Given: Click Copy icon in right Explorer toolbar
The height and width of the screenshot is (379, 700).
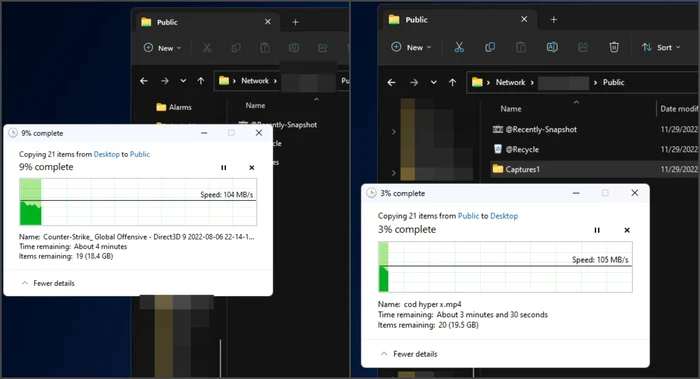Looking at the screenshot, I should click(490, 47).
